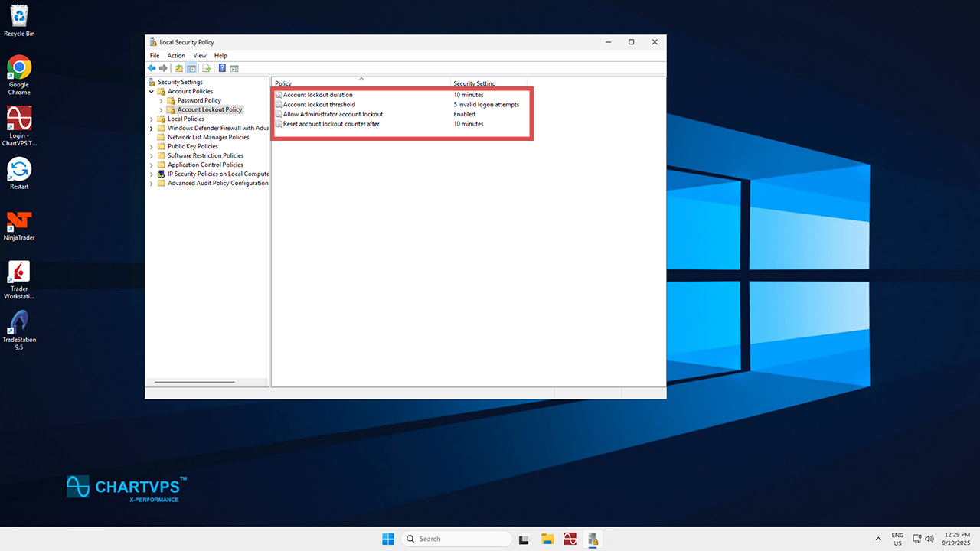Sort by the Security Setting column header
The width and height of the screenshot is (980, 551).
(x=475, y=83)
